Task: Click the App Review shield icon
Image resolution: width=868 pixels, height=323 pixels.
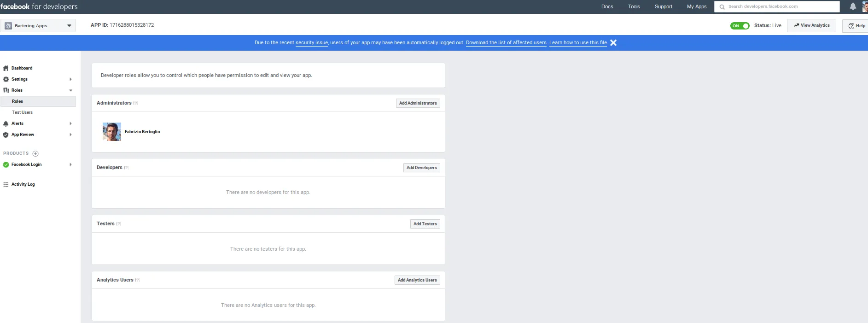Action: (x=6, y=135)
